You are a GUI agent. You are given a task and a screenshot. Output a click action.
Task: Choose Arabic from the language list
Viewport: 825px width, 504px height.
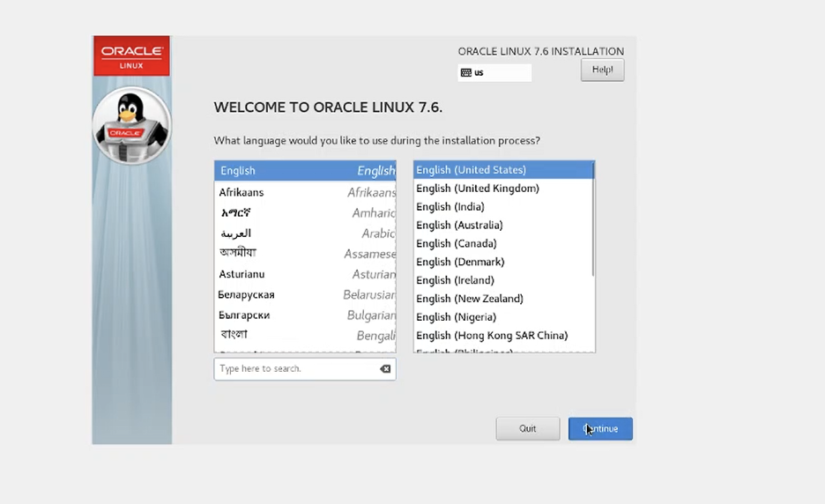coord(304,233)
